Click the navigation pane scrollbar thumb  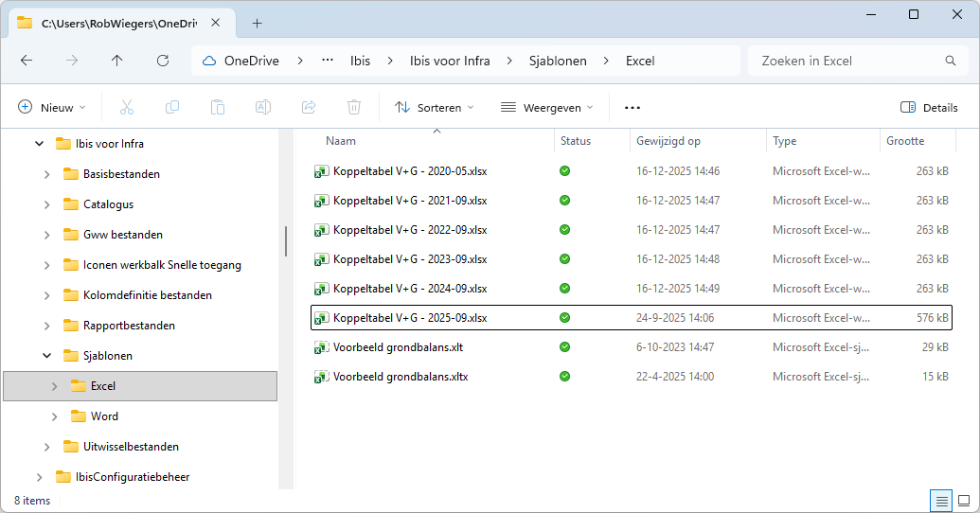(286, 241)
